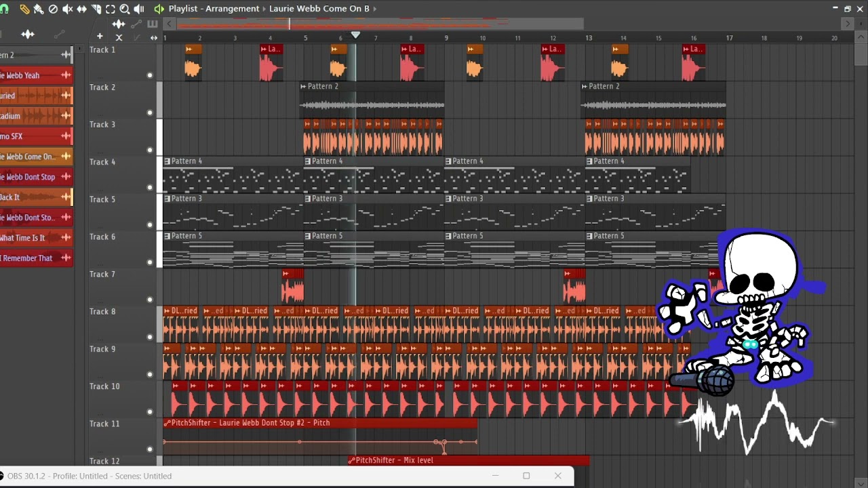This screenshot has width=868, height=488.
Task: Click waveform icon on 'tadium' picker item
Action: pyautogui.click(x=66, y=116)
